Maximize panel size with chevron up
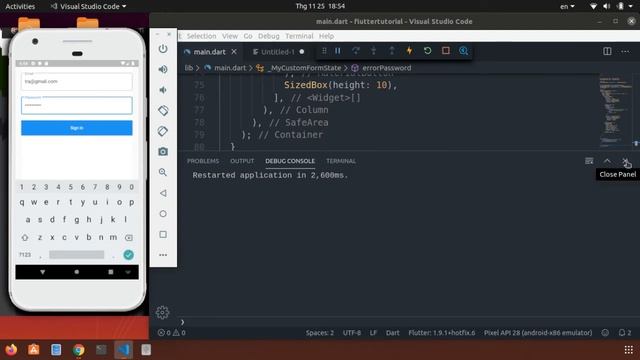This screenshot has width=640, height=360. 607,161
